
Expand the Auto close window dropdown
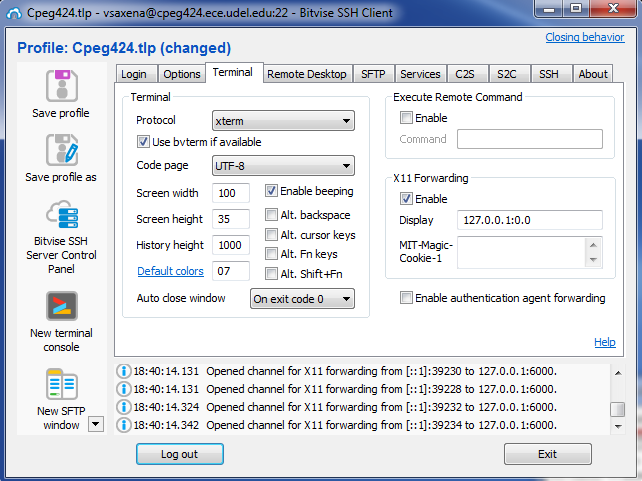pos(301,298)
